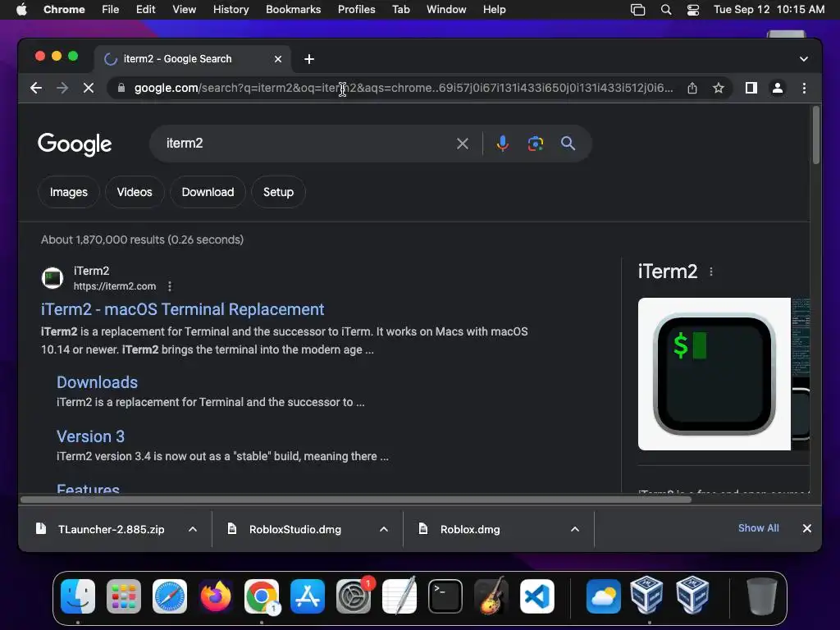The height and width of the screenshot is (630, 840).
Task: Select the Setup filter chip
Action: click(x=279, y=192)
